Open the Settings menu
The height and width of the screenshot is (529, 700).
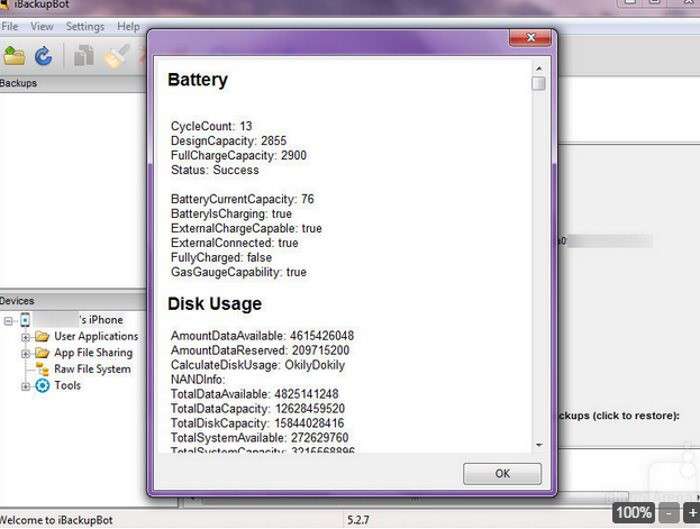click(85, 26)
